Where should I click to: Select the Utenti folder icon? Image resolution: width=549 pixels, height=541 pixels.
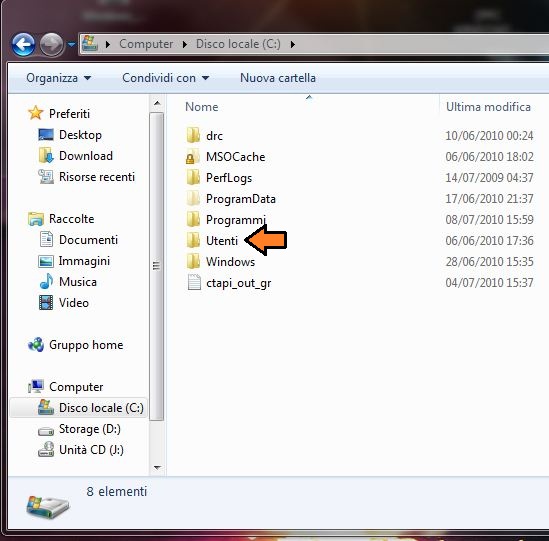point(193,241)
